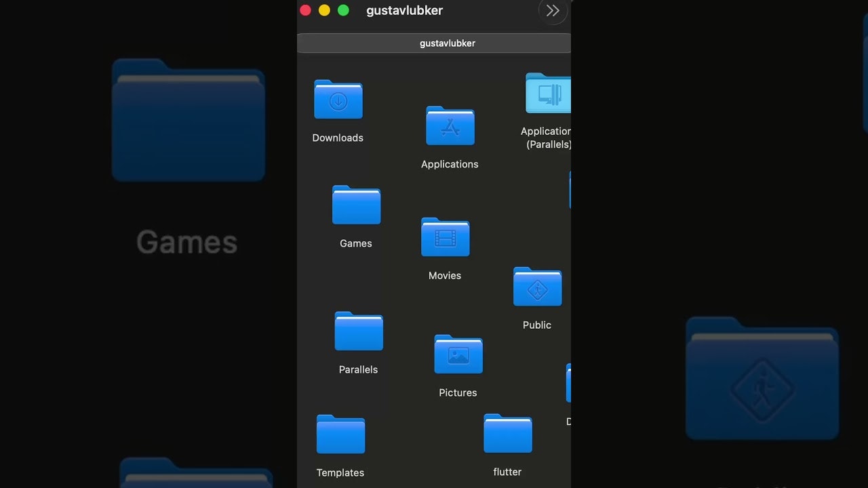Image resolution: width=868 pixels, height=488 pixels.
Task: Click the Applications label text
Action: (x=450, y=164)
